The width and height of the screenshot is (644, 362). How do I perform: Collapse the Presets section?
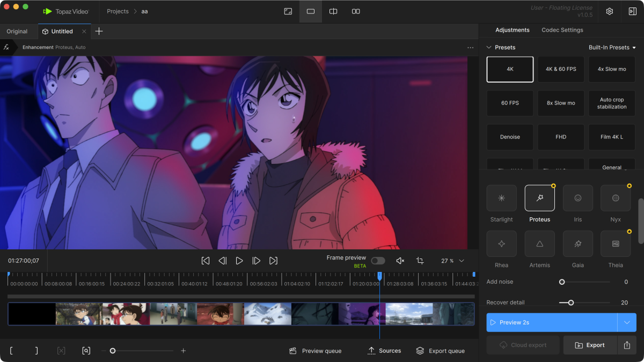click(x=489, y=48)
